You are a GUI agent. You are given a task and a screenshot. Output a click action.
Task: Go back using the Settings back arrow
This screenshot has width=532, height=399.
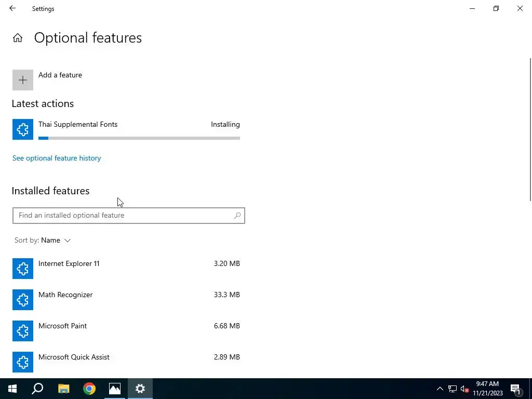12,8
